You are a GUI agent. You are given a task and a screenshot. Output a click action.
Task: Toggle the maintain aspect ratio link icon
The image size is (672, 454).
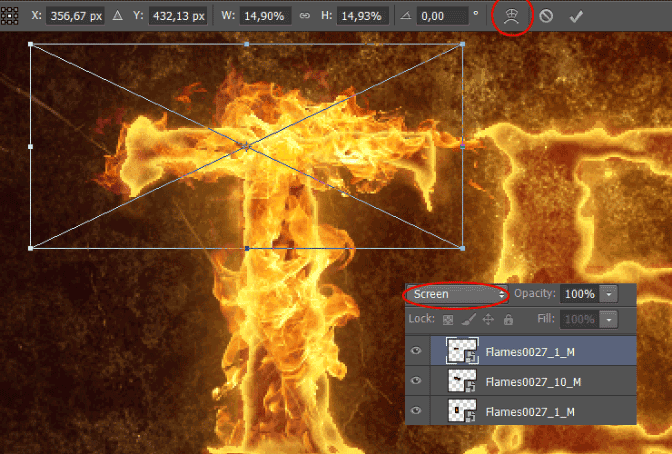click(x=305, y=16)
